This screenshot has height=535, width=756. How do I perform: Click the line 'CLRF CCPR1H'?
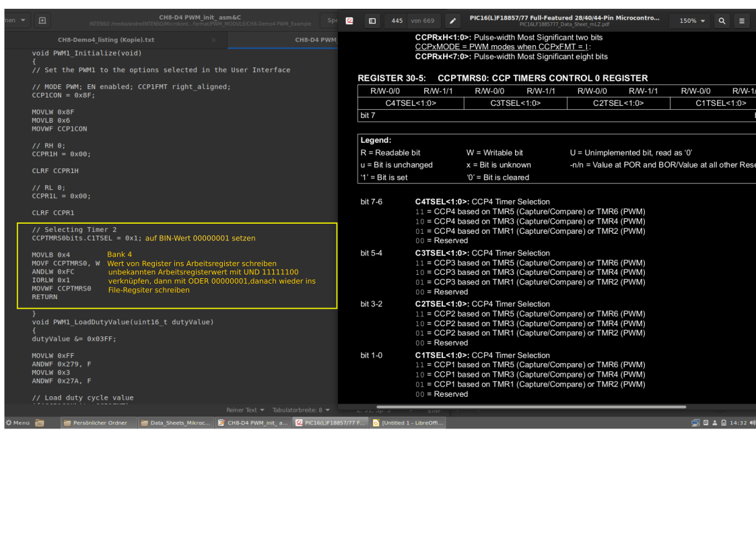[x=55, y=170]
